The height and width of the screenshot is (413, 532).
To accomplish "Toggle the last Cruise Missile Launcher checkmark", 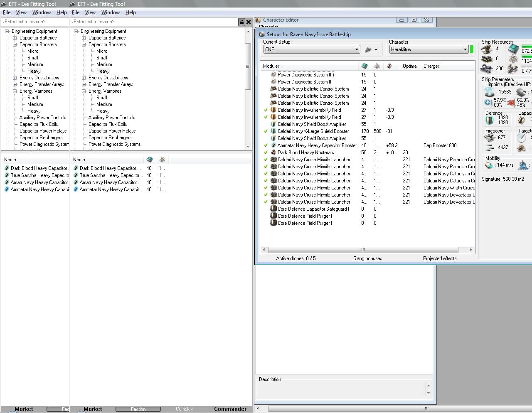I will pos(266,202).
